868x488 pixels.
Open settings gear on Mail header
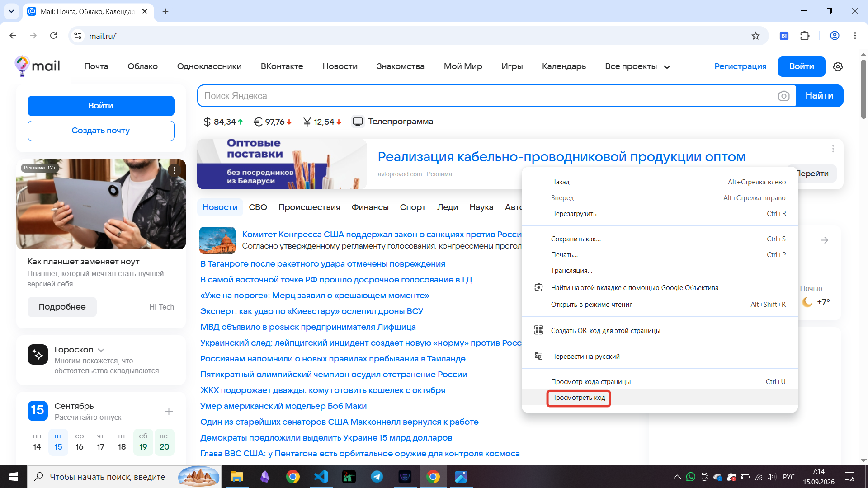(838, 66)
